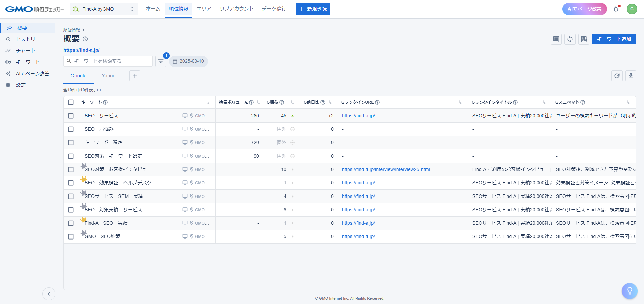Check the SEO対策 お客様インタビュー row

point(71,169)
